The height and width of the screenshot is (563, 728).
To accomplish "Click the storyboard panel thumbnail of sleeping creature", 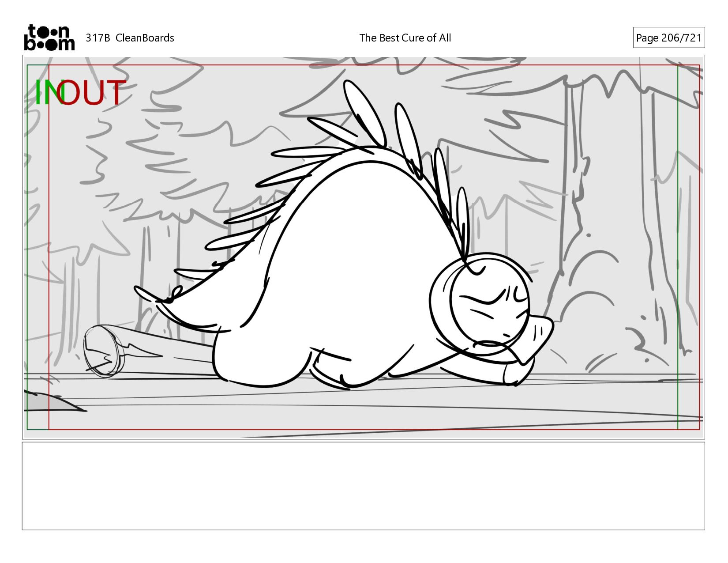I will (x=363, y=247).
